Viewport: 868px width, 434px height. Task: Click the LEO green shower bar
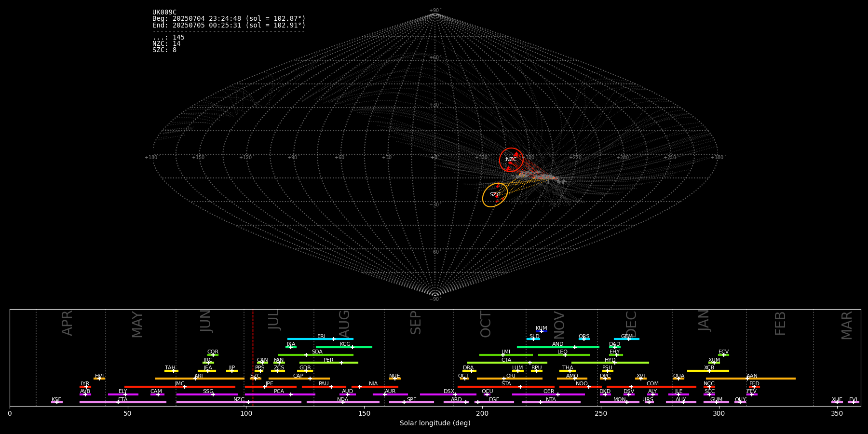click(x=564, y=355)
